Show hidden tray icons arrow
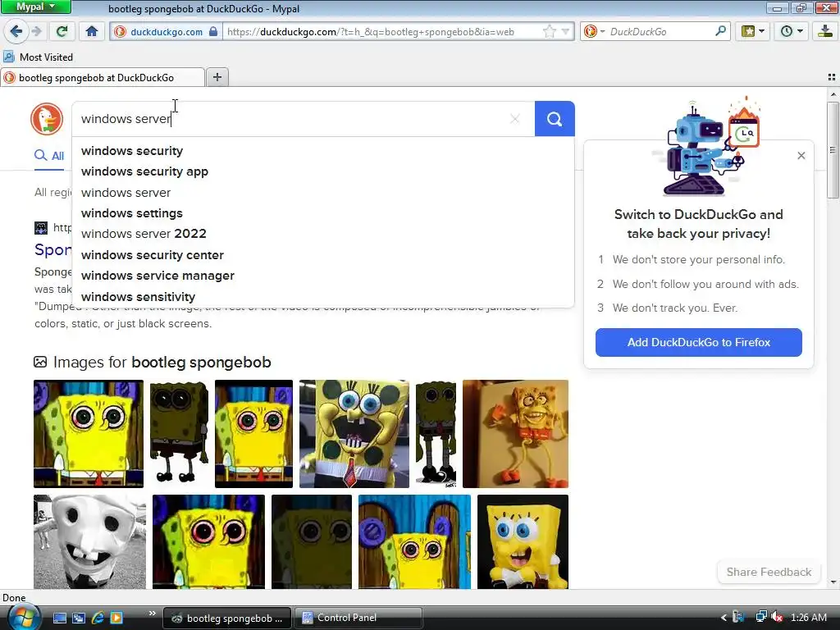The height and width of the screenshot is (630, 840). pos(724,618)
